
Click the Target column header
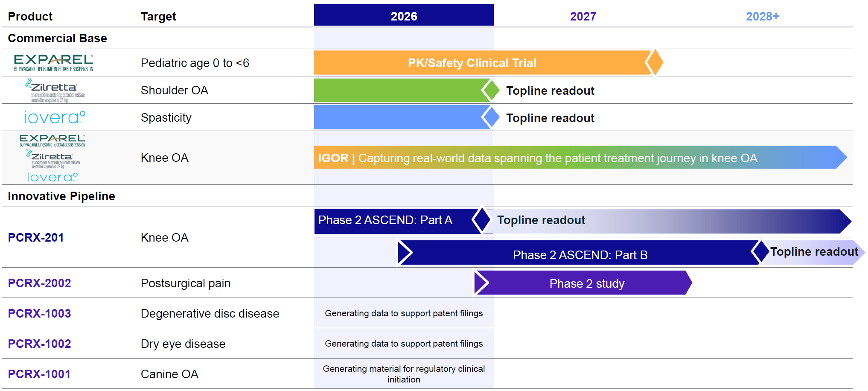(x=158, y=16)
